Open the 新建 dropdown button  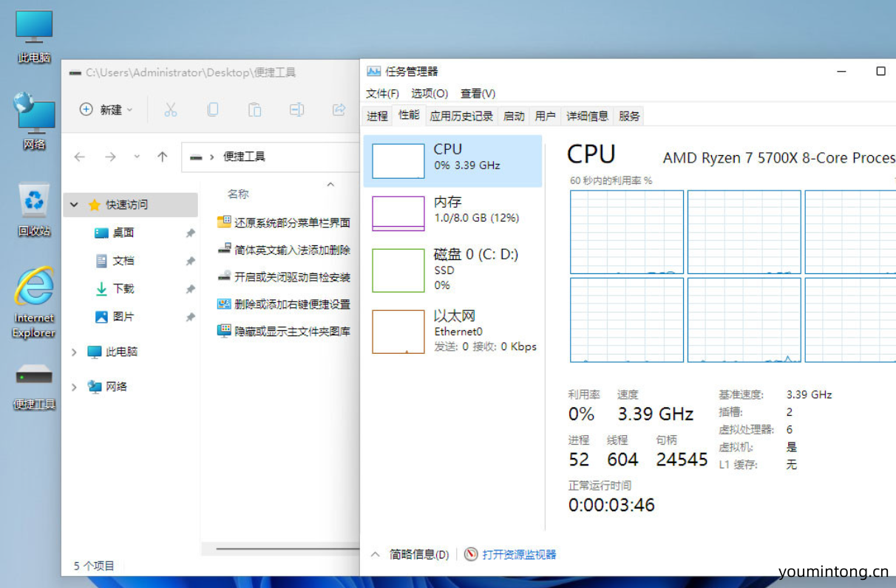[x=106, y=110]
